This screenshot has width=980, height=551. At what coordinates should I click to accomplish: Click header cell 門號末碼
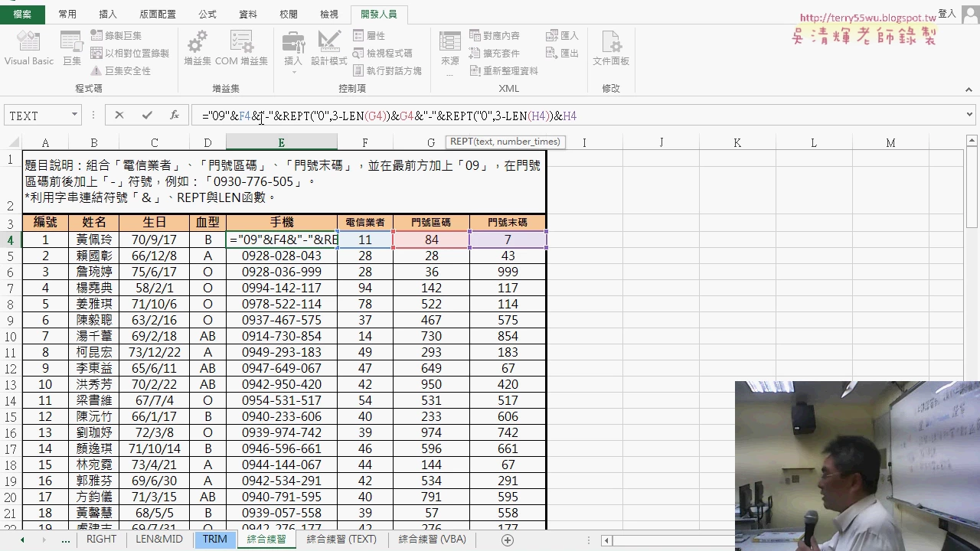508,223
